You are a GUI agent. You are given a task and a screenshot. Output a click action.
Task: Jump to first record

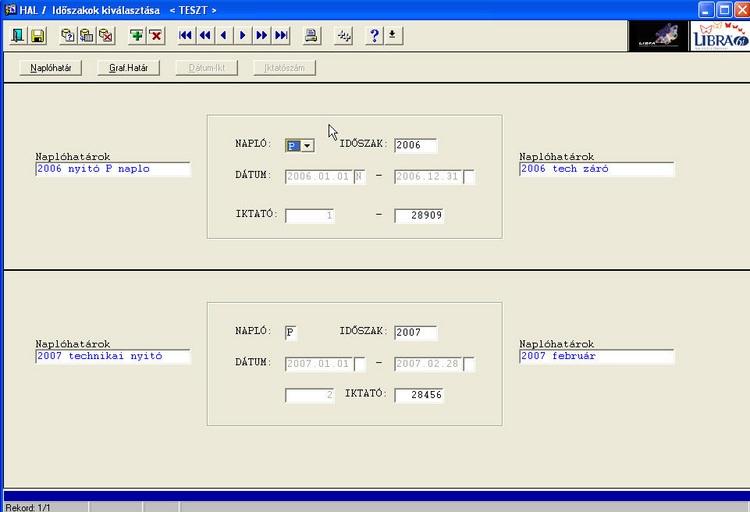[x=186, y=35]
